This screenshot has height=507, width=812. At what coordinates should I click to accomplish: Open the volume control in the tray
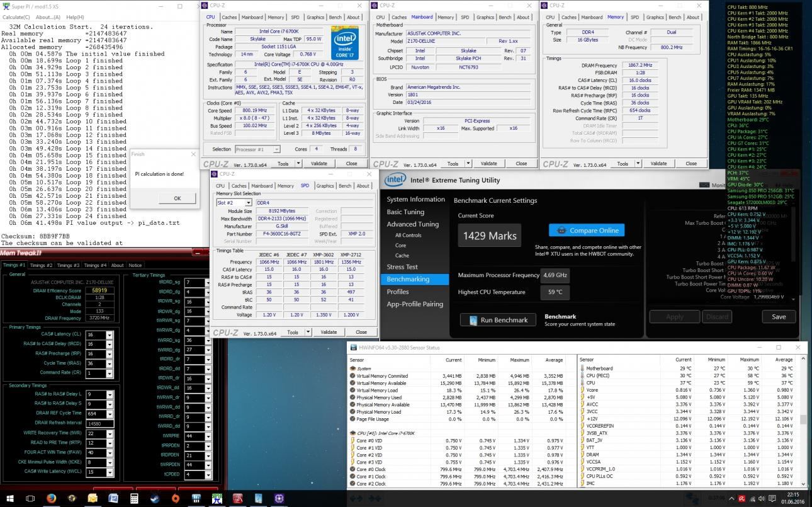[x=762, y=498]
